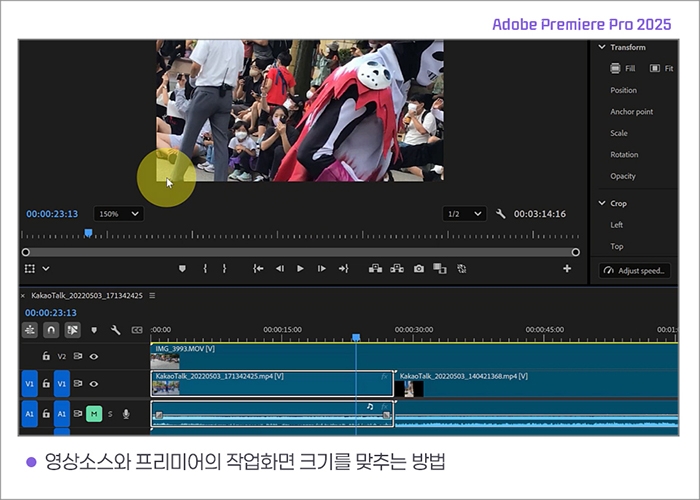Click the timeline playhead marker

[x=356, y=337]
